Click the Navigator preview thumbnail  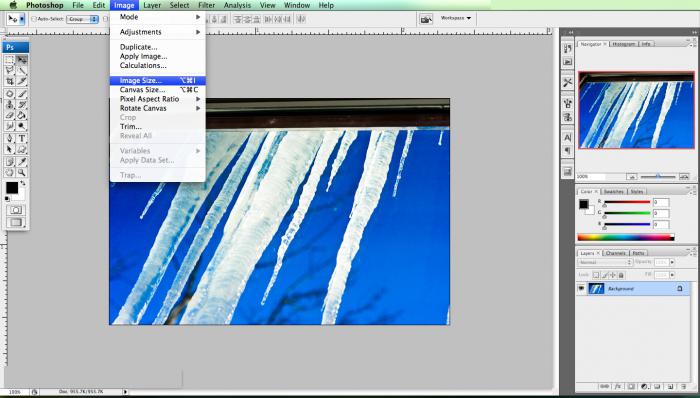click(636, 110)
